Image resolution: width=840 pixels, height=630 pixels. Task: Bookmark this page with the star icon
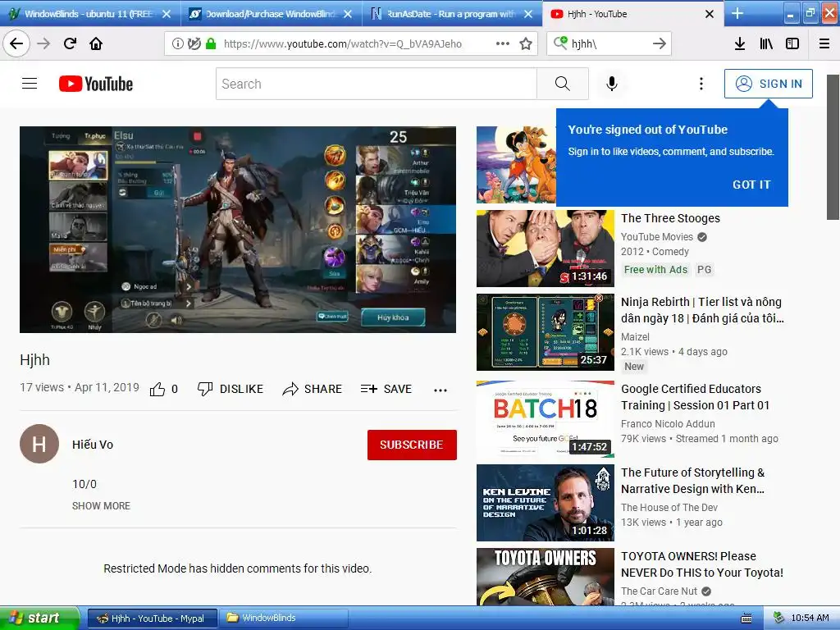coord(526,44)
